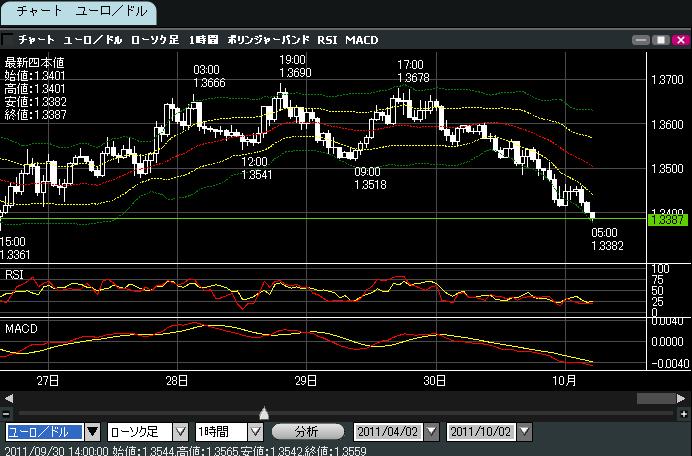692x456 pixels.
Task: Click the chart window icon in title bar
Action: (9, 40)
